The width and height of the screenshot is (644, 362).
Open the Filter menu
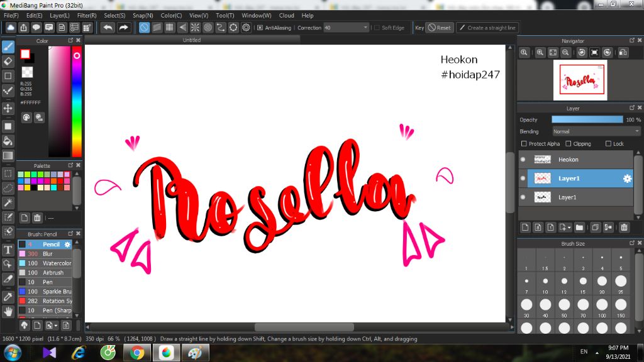(x=87, y=16)
